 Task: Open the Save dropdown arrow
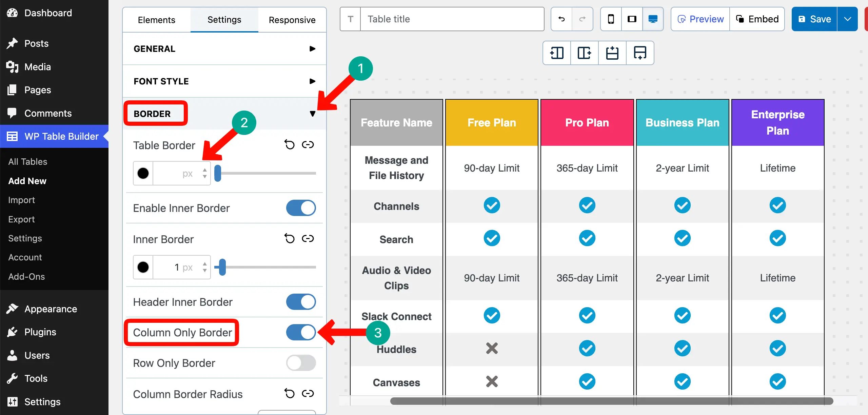coord(848,19)
